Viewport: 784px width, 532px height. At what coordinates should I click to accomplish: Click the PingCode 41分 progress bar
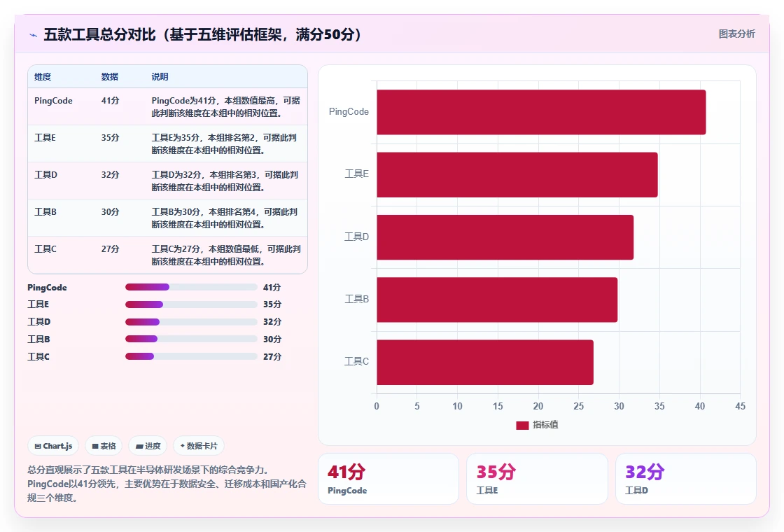tap(191, 287)
